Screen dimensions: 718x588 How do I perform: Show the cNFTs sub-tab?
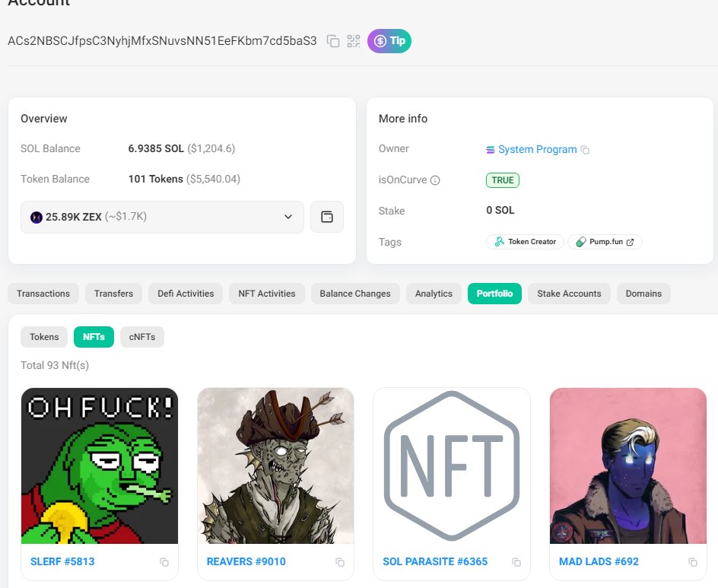(142, 337)
